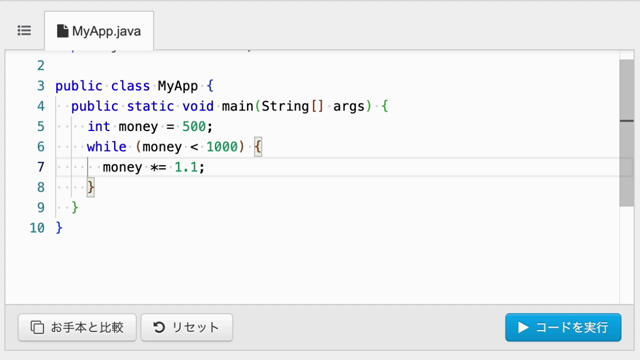
Task: Select the MyApp.java tab
Action: tap(99, 31)
